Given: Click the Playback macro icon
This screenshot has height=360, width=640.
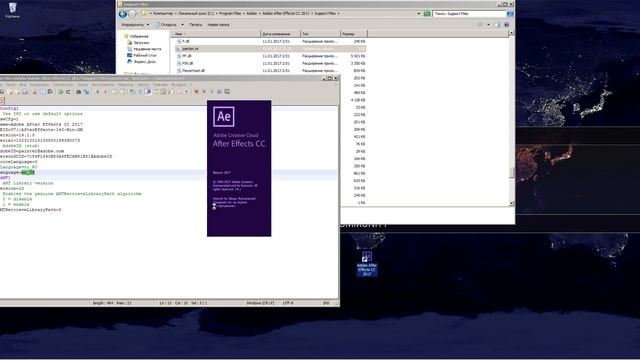Looking at the screenshot, I should tap(211, 92).
